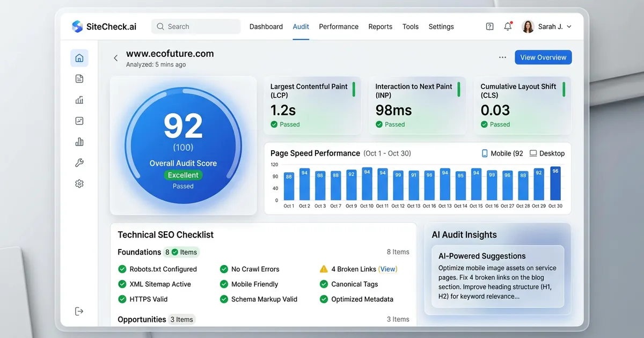644x338 pixels.
Task: Open bar chart icon below document icon
Action: [x=79, y=100]
